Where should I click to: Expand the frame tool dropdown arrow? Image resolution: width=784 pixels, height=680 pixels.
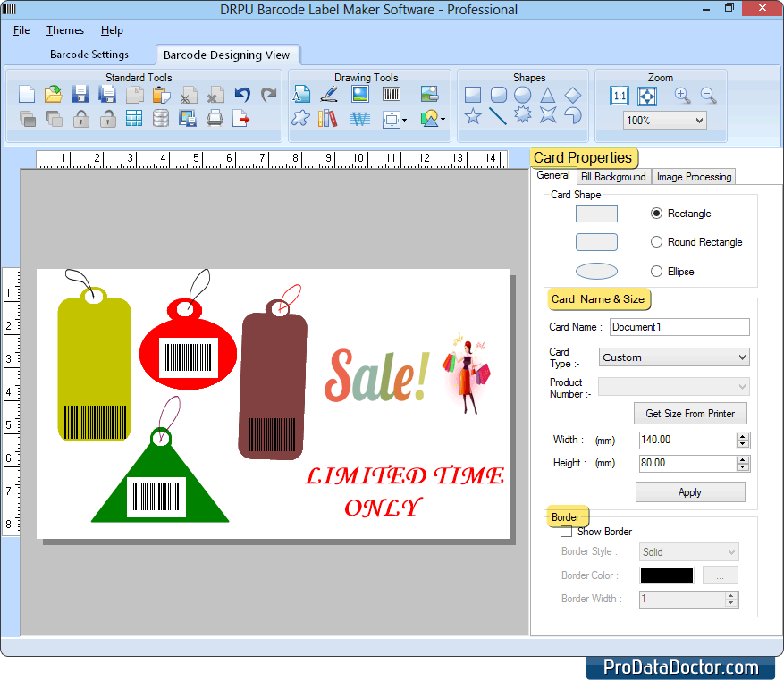coord(404,120)
